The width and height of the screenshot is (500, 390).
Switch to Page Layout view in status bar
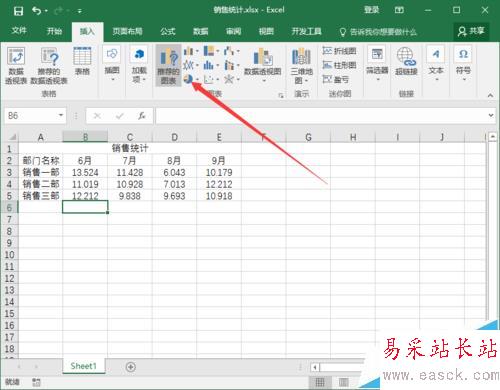point(344,382)
